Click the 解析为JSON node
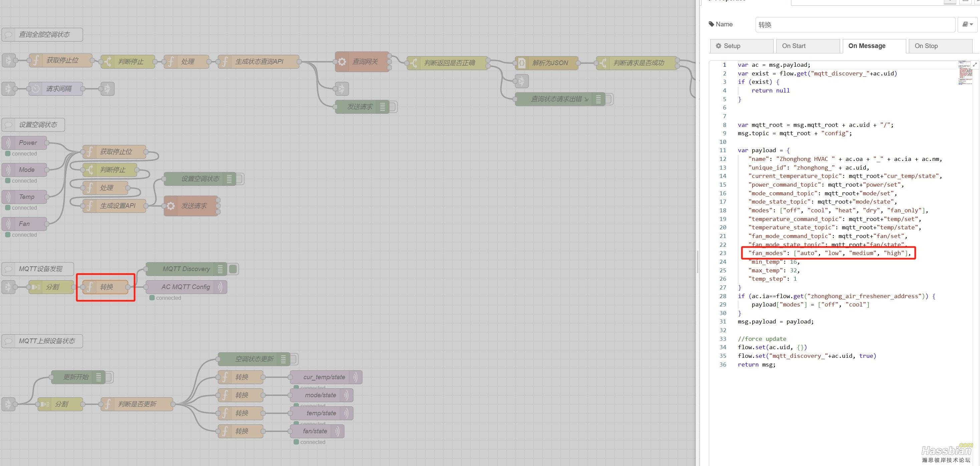Image resolution: width=980 pixels, height=466 pixels. pyautogui.click(x=546, y=63)
